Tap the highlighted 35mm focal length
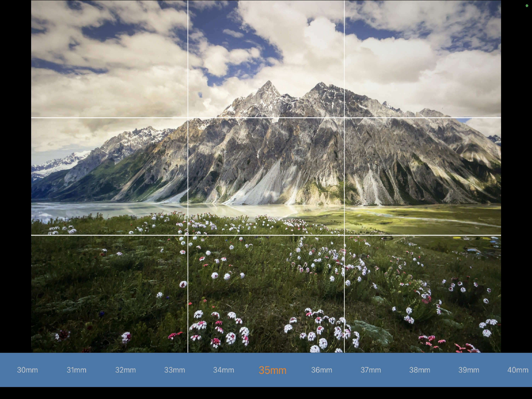532x399 pixels. point(273,370)
